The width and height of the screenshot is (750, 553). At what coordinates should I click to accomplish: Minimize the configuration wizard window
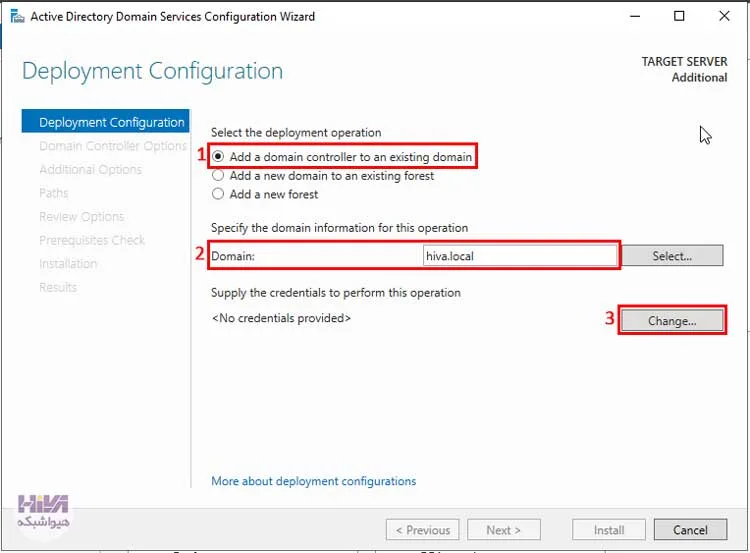(635, 16)
